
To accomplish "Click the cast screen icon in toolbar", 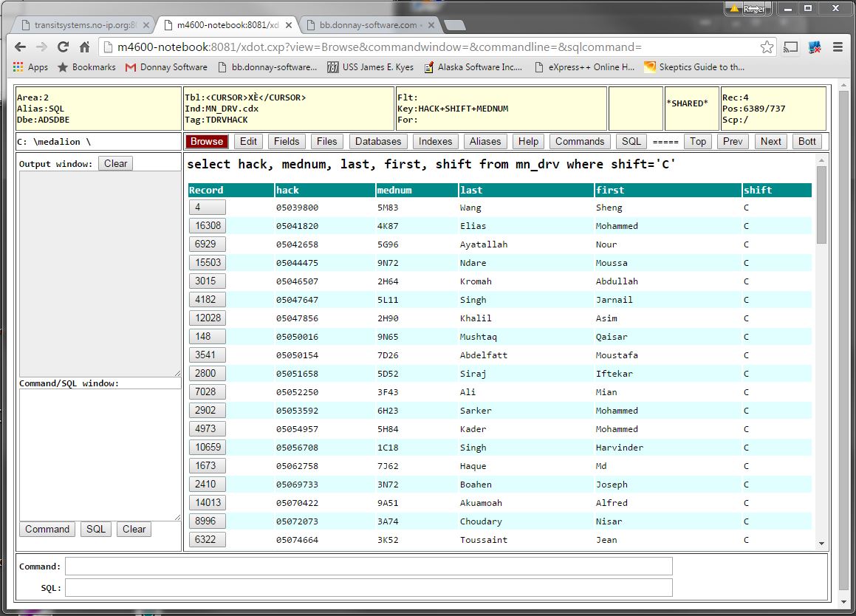I will pos(791,47).
